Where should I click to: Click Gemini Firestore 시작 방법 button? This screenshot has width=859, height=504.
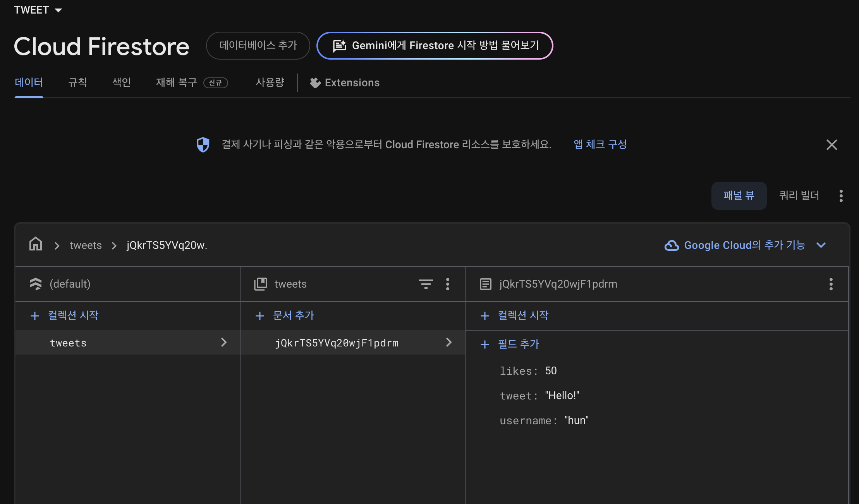(x=435, y=46)
